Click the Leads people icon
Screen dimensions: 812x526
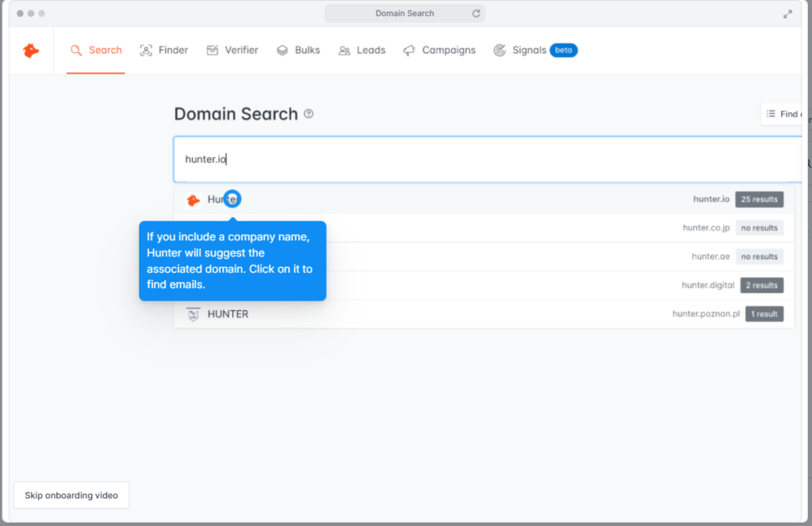(x=344, y=50)
